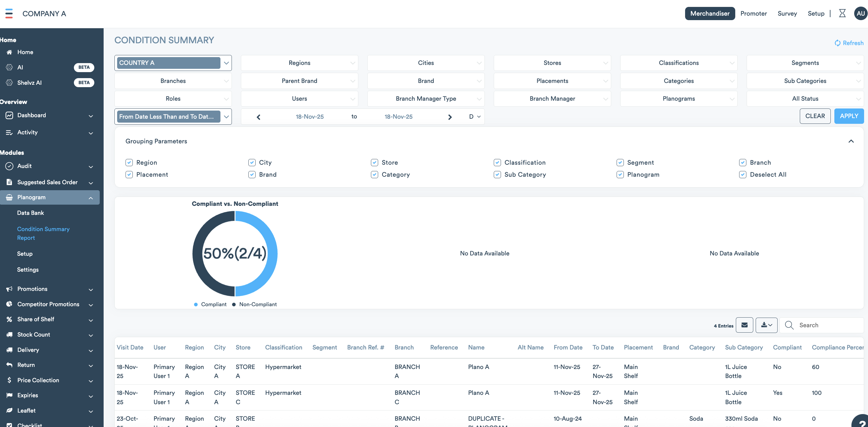Image resolution: width=868 pixels, height=427 pixels.
Task: Collapse the Grouping Parameters panel
Action: click(x=851, y=141)
